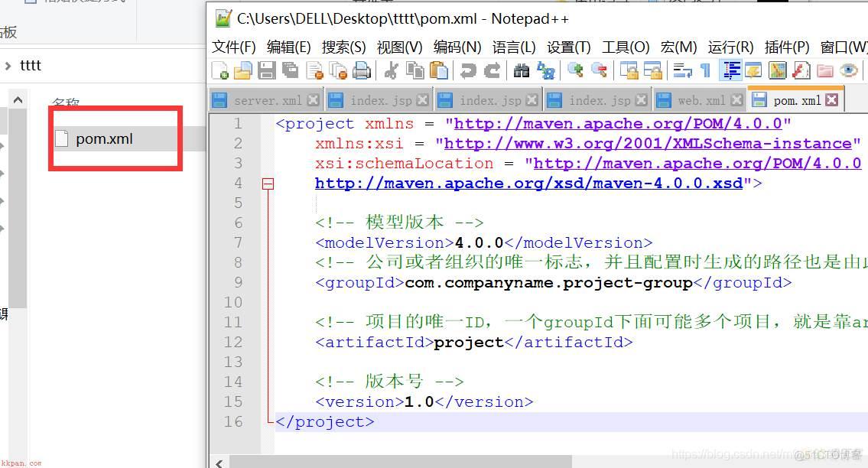
Task: Follow the maven-4.0.0.xsd link on line 4
Action: click(x=528, y=184)
